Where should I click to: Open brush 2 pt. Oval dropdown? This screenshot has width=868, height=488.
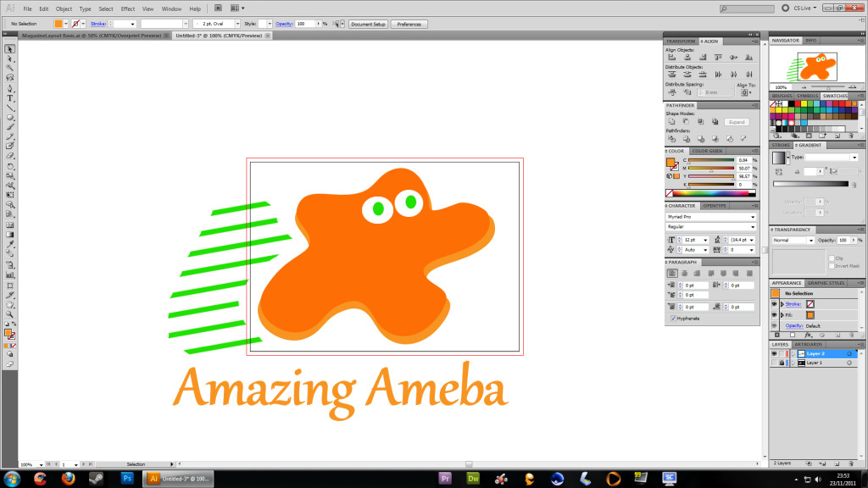click(x=237, y=24)
